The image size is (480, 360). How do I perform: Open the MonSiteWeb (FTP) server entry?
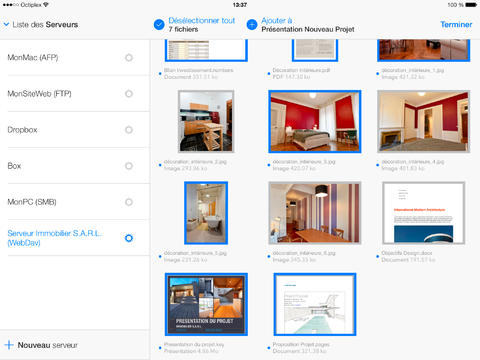click(75, 94)
